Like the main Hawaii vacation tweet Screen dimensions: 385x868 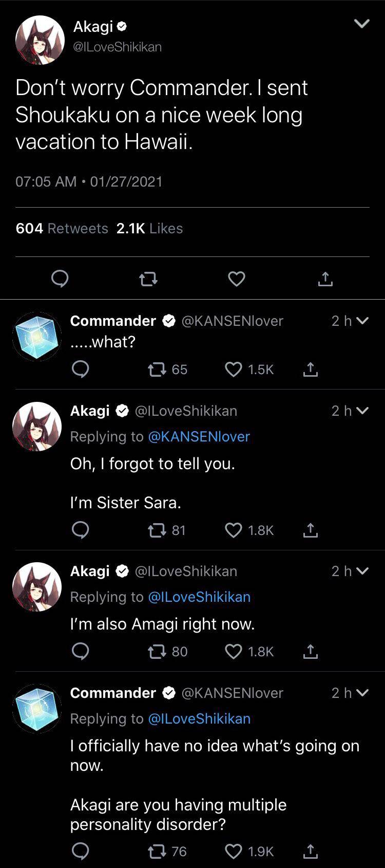pyautogui.click(x=236, y=279)
